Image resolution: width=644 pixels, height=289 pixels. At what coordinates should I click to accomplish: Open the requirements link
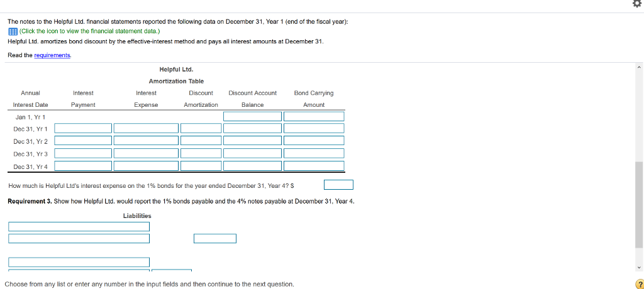click(52, 55)
